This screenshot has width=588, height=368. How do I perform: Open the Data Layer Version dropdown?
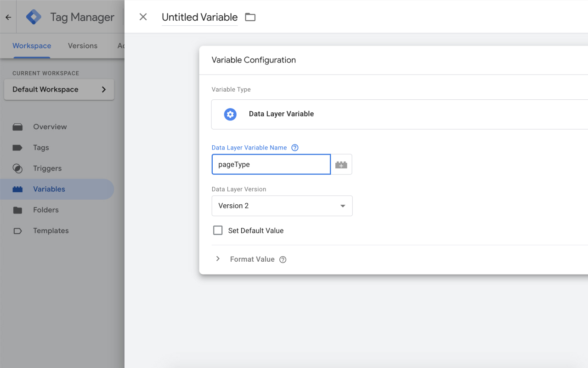tap(282, 206)
